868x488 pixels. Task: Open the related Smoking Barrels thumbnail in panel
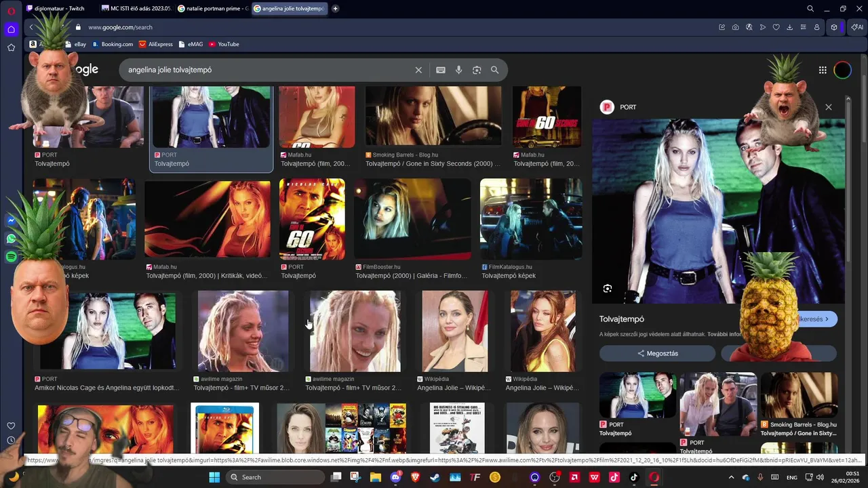(x=799, y=395)
